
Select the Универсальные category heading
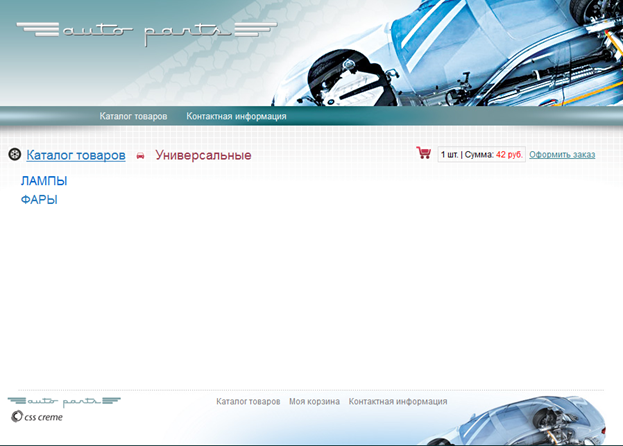click(203, 155)
